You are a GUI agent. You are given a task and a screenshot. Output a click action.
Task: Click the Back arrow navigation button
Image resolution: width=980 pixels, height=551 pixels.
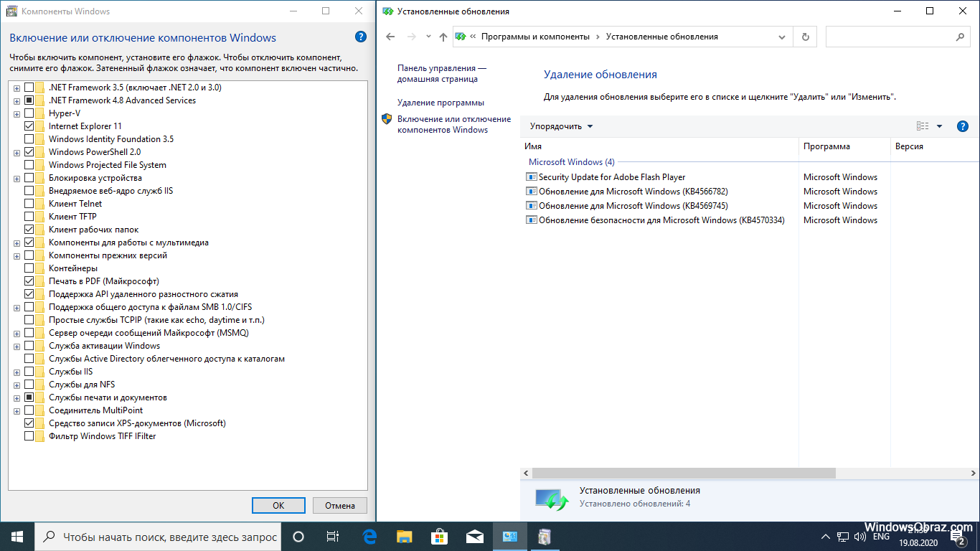[x=390, y=37]
